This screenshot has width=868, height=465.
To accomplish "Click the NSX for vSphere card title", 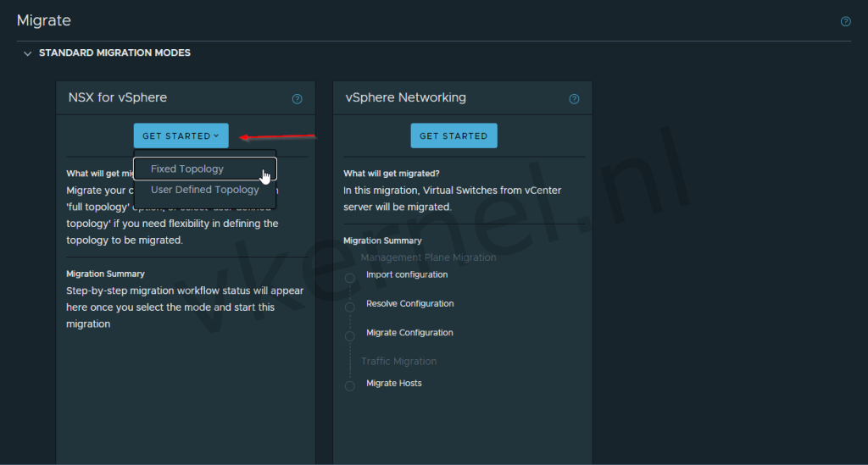I will point(118,97).
